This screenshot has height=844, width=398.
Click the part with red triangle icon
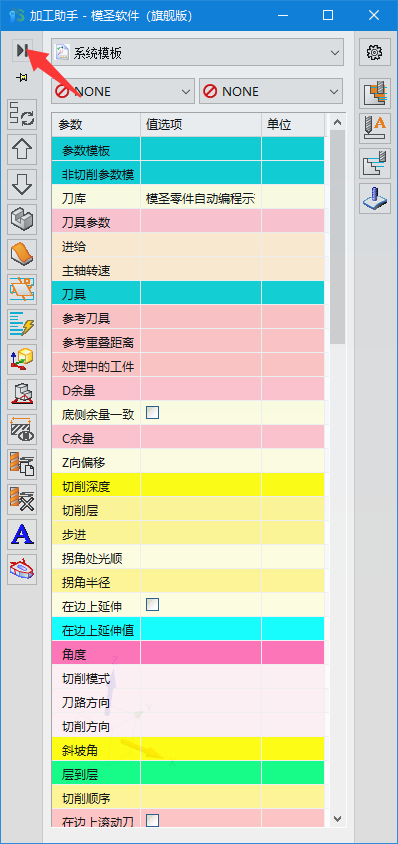[22, 394]
